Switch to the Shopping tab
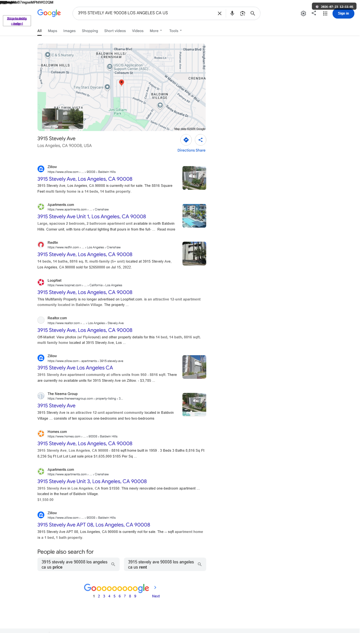 pos(90,31)
